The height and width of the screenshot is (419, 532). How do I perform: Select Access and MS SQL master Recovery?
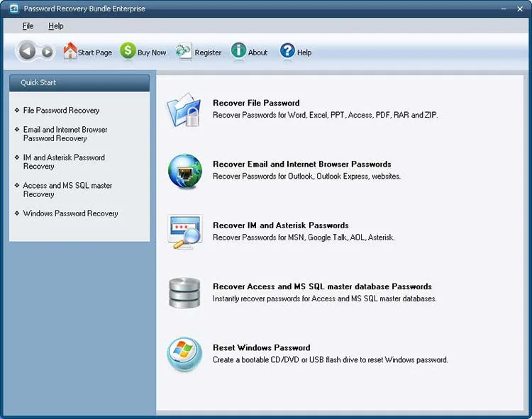[67, 190]
